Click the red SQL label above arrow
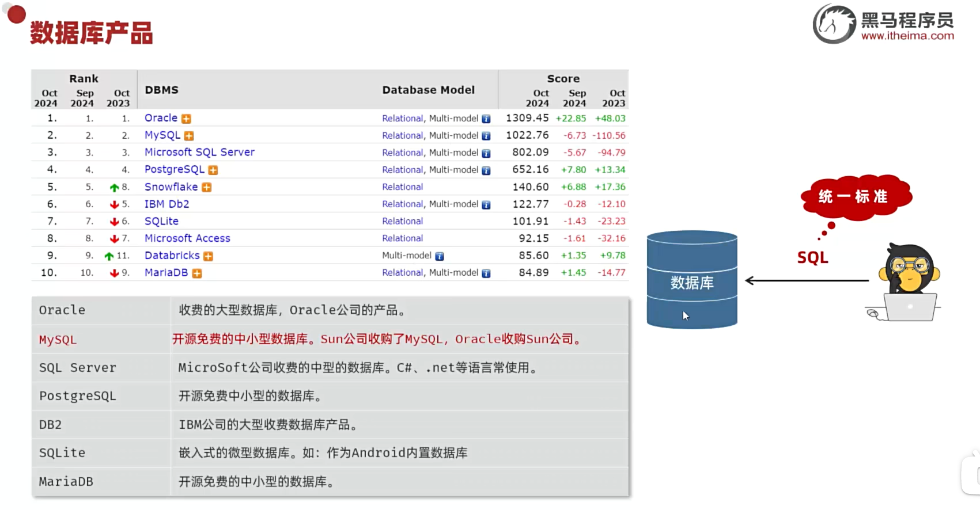This screenshot has height=510, width=980. 812,257
